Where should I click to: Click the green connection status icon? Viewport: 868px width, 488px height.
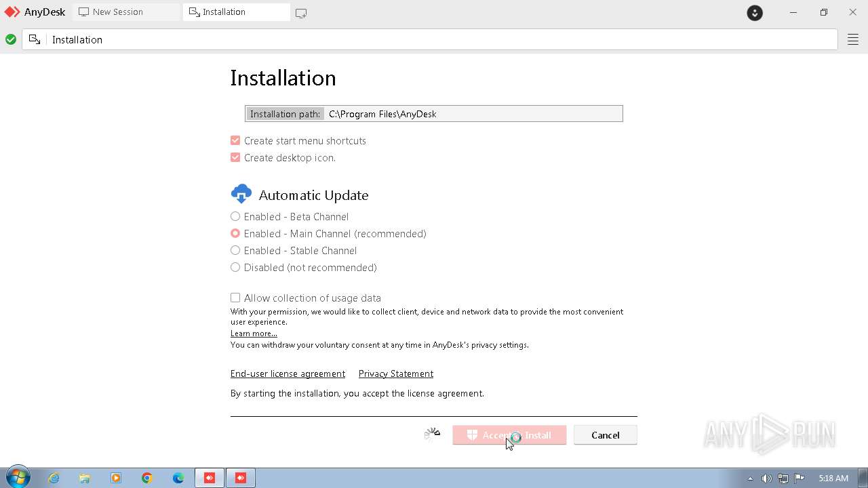point(11,40)
